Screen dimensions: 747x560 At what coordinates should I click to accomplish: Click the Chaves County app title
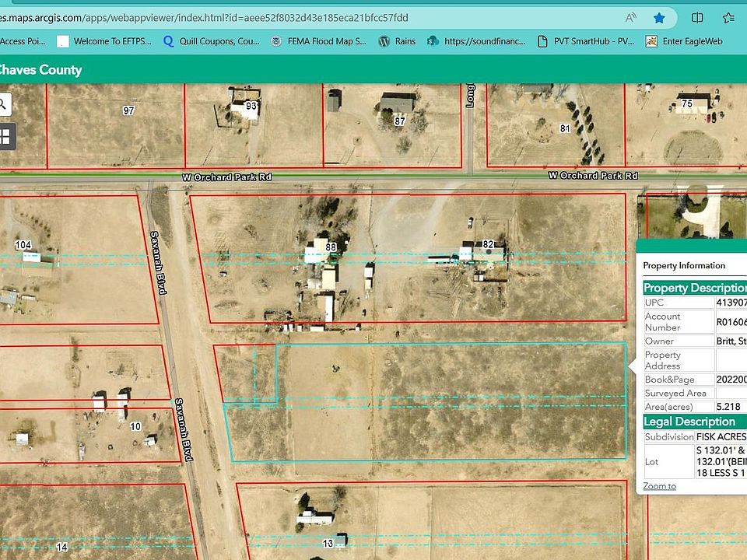point(39,70)
